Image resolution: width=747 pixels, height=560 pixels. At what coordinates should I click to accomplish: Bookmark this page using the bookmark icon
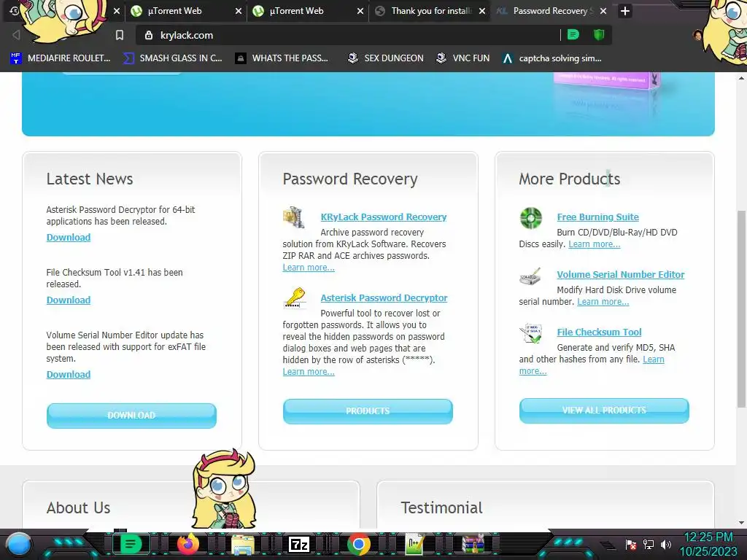120,35
